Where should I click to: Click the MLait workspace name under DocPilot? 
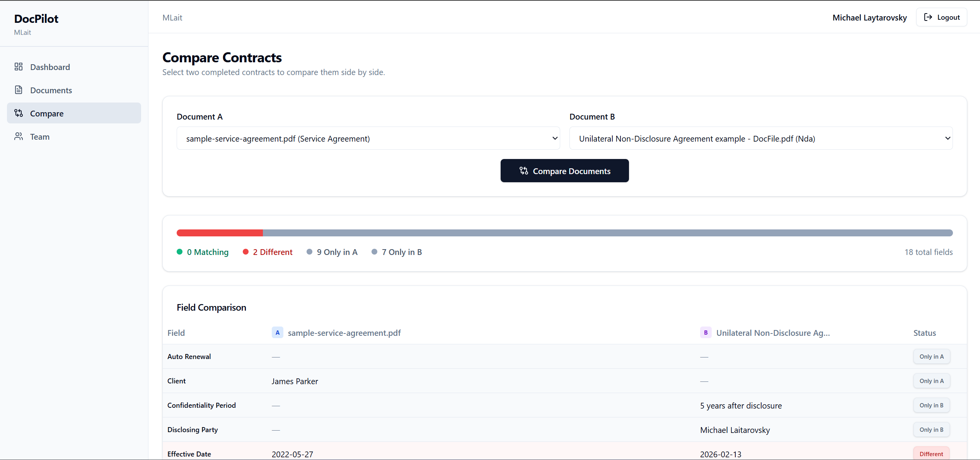22,32
